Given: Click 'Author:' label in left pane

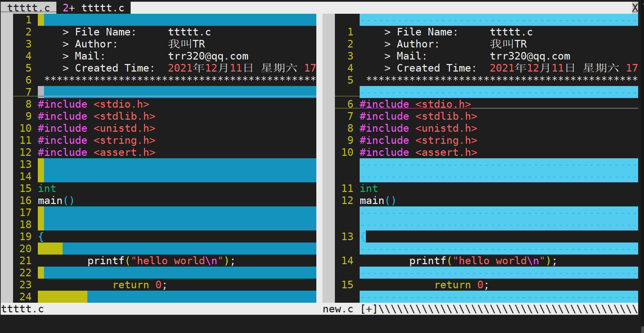Looking at the screenshot, I should pos(96,44).
